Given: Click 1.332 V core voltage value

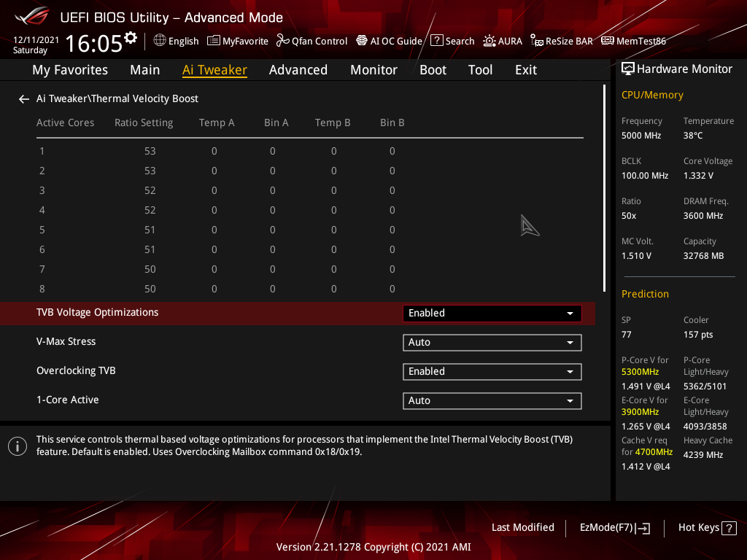Looking at the screenshot, I should click(x=698, y=176).
